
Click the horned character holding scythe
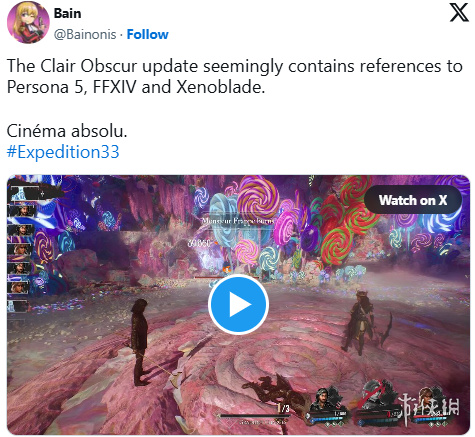[x=360, y=322]
